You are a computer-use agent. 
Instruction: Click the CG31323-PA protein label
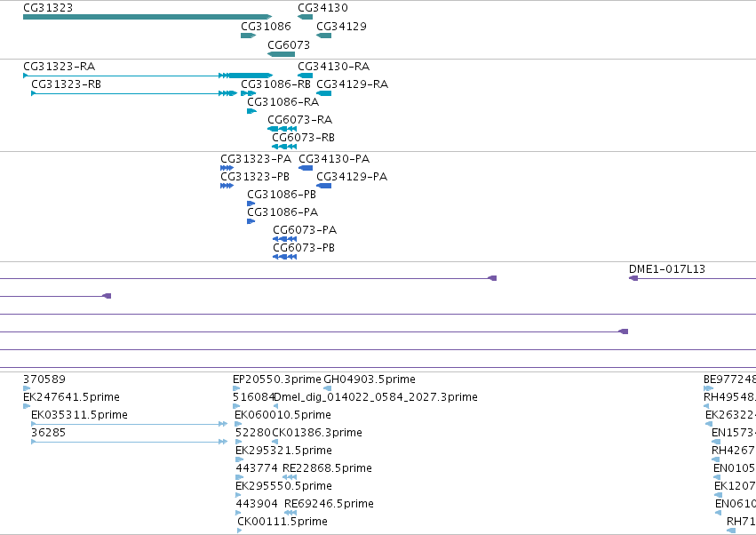(256, 159)
